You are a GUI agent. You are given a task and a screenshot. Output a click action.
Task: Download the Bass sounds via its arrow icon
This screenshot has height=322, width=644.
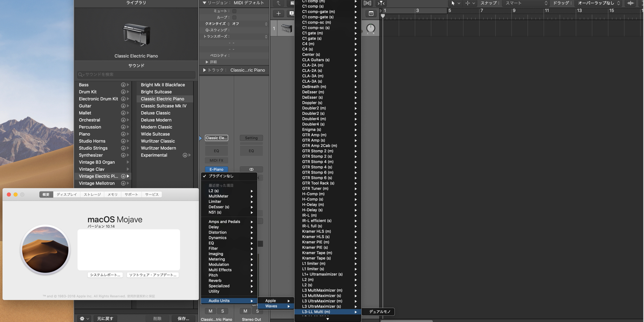123,85
